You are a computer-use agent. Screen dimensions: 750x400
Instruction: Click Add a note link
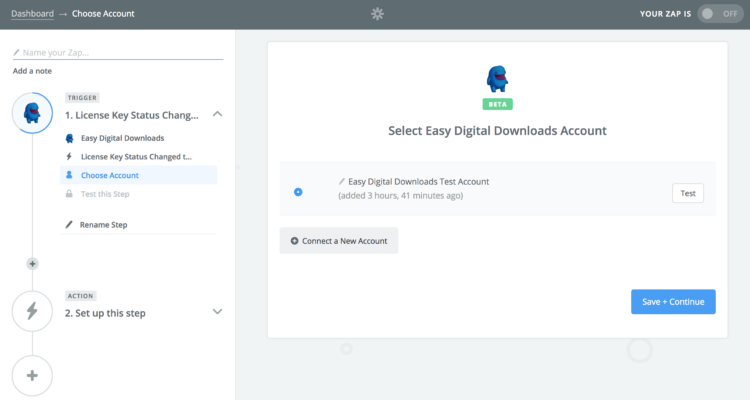coord(32,71)
